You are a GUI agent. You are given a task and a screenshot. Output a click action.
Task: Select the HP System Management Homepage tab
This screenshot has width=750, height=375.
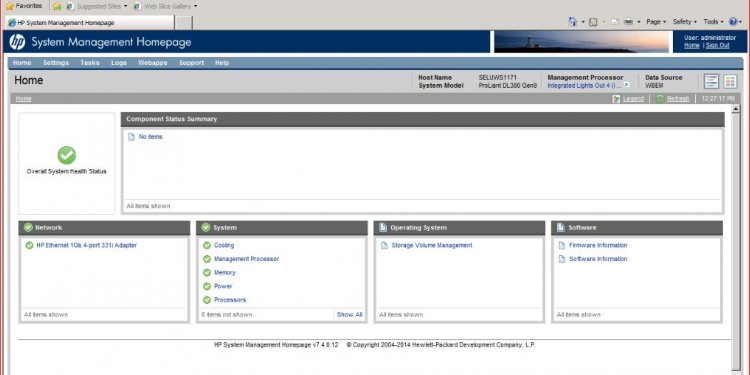click(x=90, y=22)
